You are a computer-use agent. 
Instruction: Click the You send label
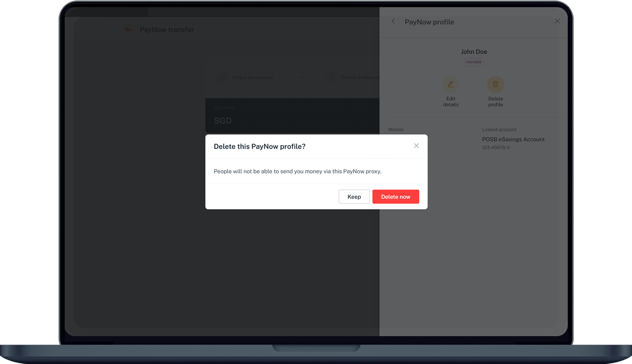tap(224, 107)
